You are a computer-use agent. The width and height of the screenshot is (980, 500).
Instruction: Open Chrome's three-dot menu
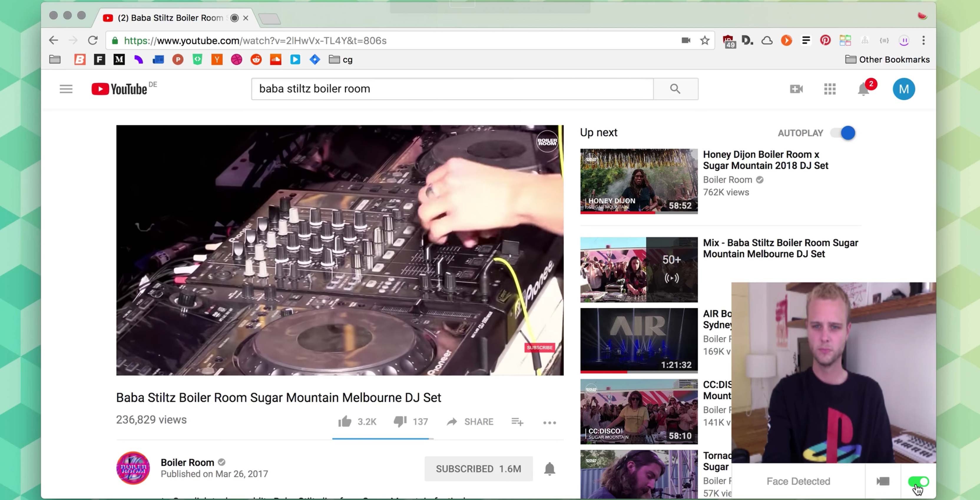click(923, 40)
